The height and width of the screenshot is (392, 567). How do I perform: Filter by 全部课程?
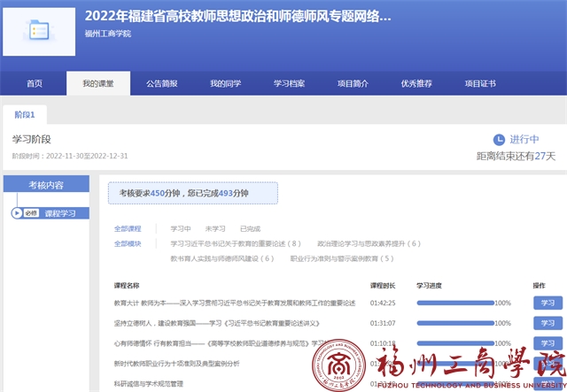(x=128, y=228)
